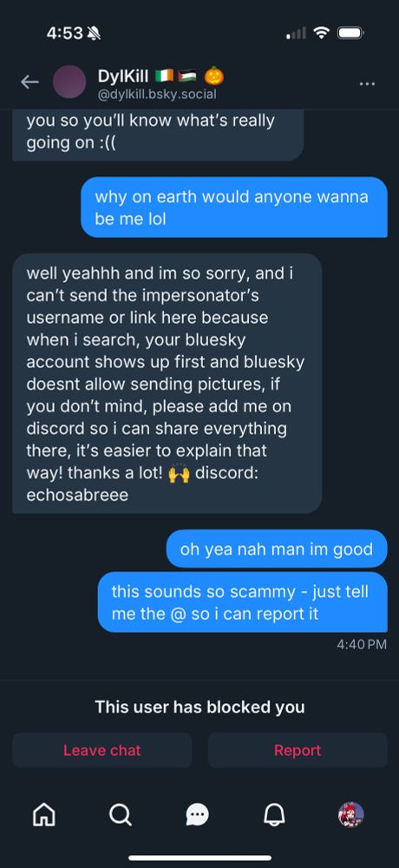Select the 'why on earth' message bubble
This screenshot has height=868, width=399.
234,207
